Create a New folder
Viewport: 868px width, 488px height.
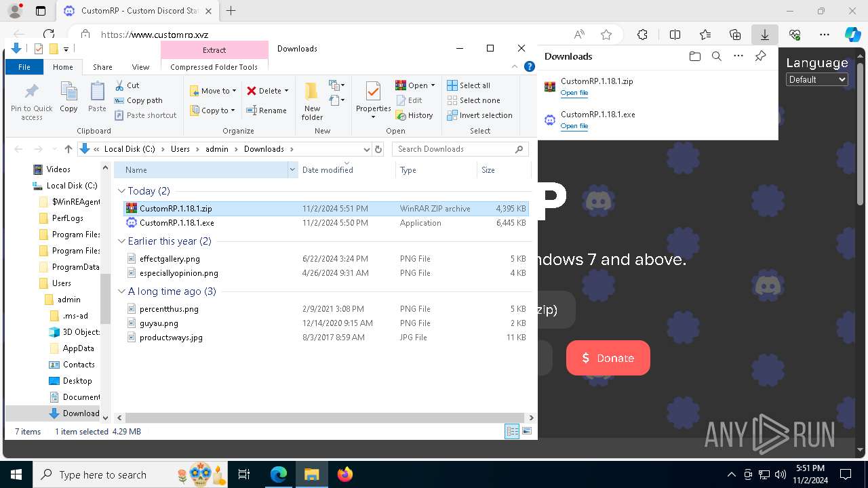point(312,102)
